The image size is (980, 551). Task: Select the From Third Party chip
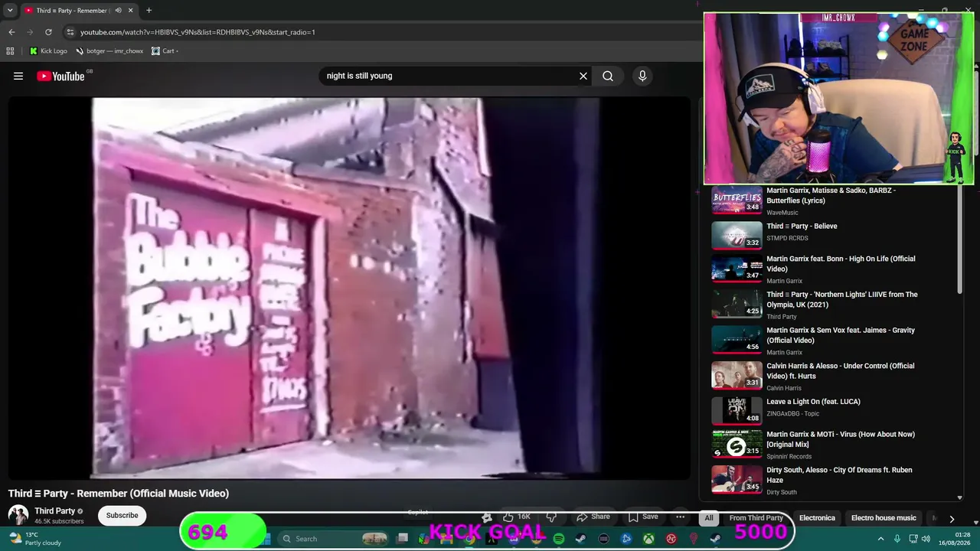tap(756, 518)
